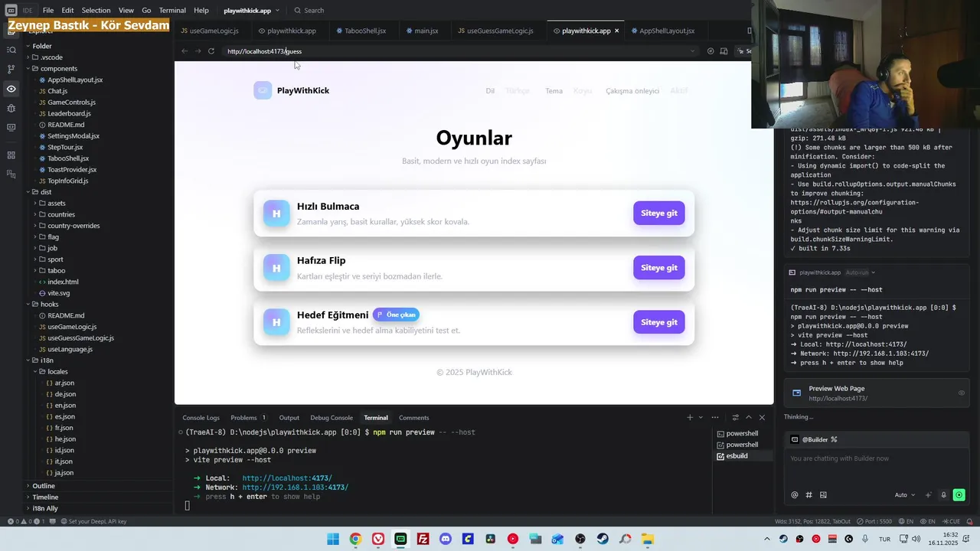The height and width of the screenshot is (551, 980).
Task: Open the new terminal profile dropdown arrow
Action: (701, 417)
